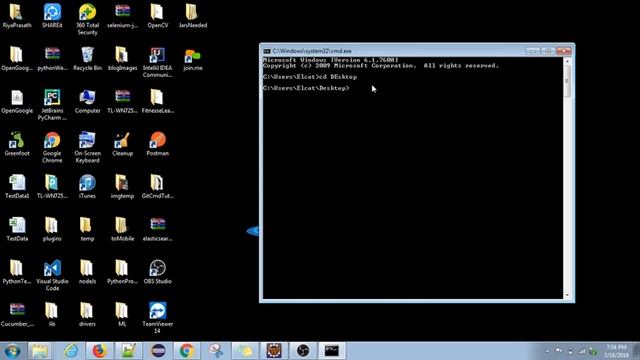Open the ML folder
The image size is (640, 360).
(x=122, y=314)
